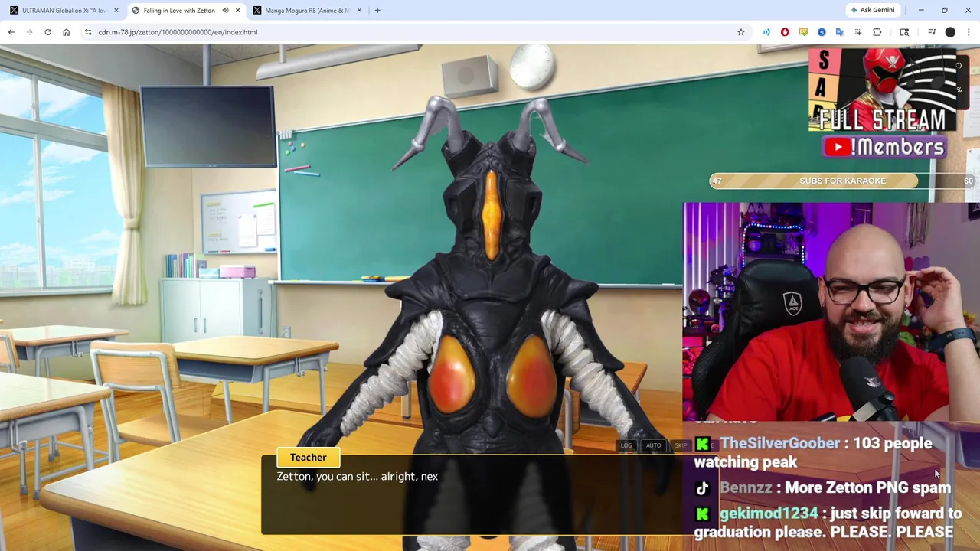This screenshot has width=980, height=551.
Task: Click the YouTube !Members badge
Action: point(884,147)
